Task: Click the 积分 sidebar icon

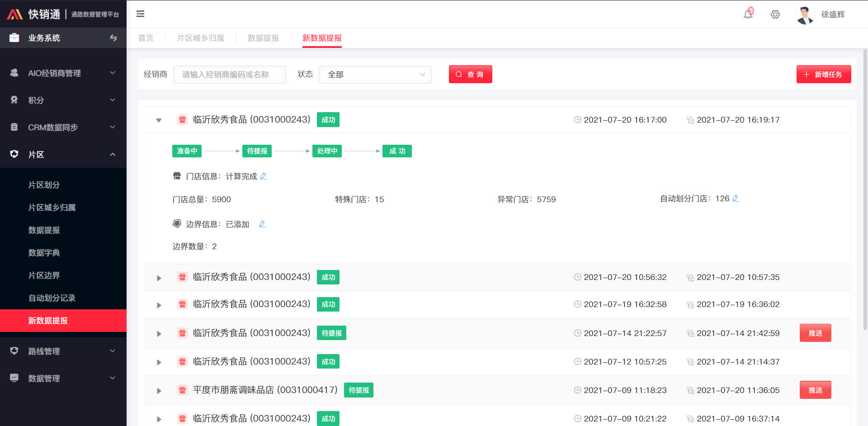Action: tap(14, 100)
